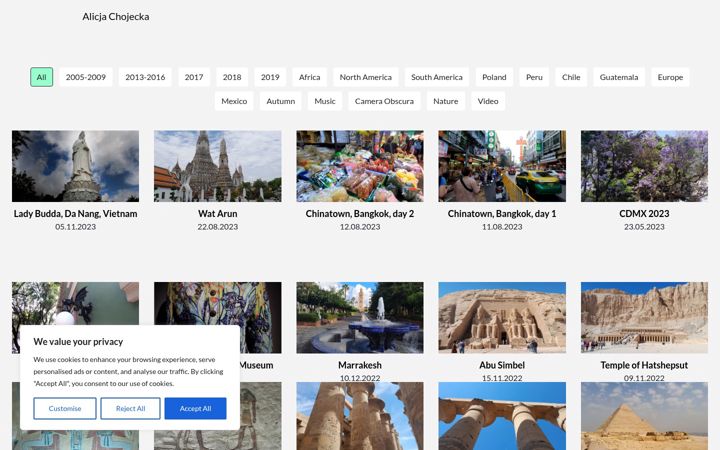Open the Lady Budda statue thumbnail

[x=75, y=166]
